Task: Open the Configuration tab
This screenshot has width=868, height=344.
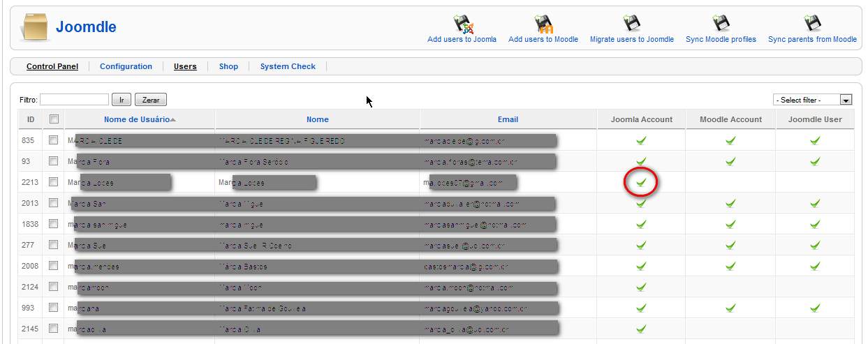Action: point(126,67)
